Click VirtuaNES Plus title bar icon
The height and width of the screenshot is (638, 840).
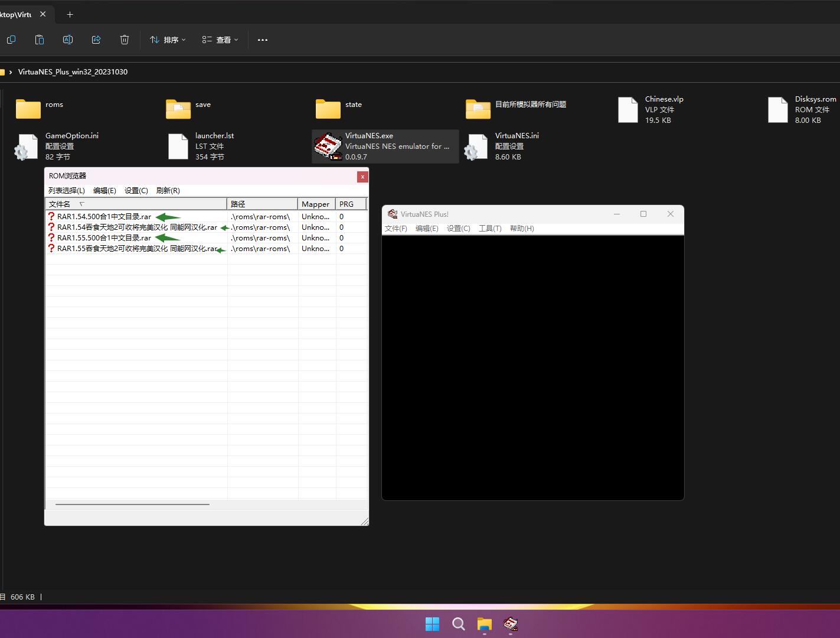[x=393, y=214]
